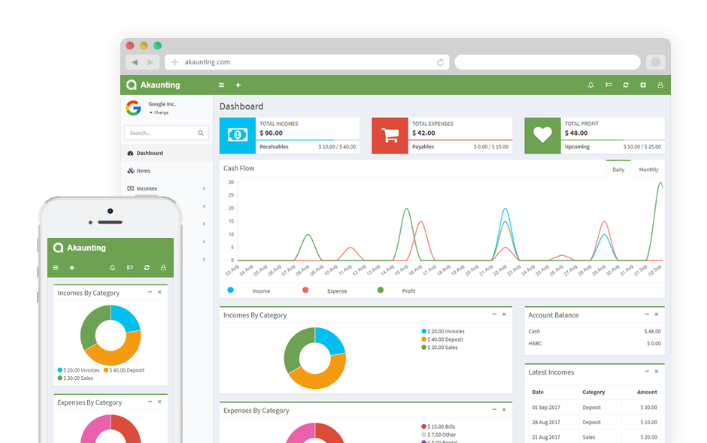Click the phone header plus icon

coord(72,268)
